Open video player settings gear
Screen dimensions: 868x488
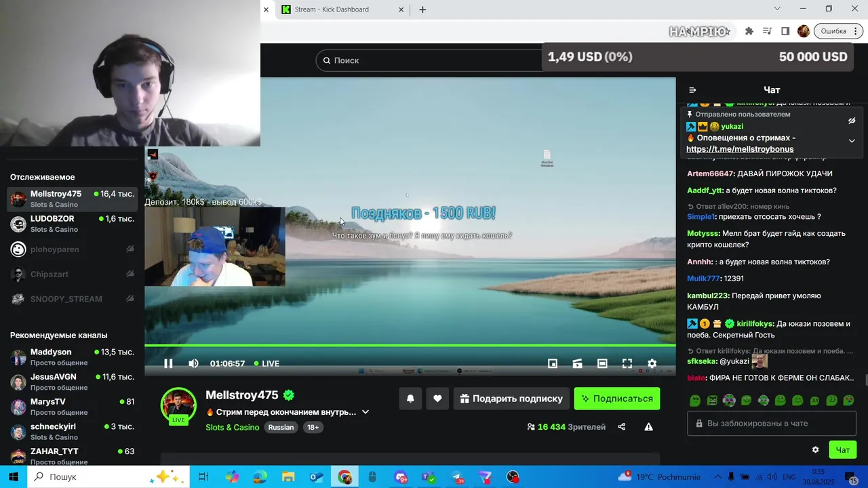click(x=652, y=363)
